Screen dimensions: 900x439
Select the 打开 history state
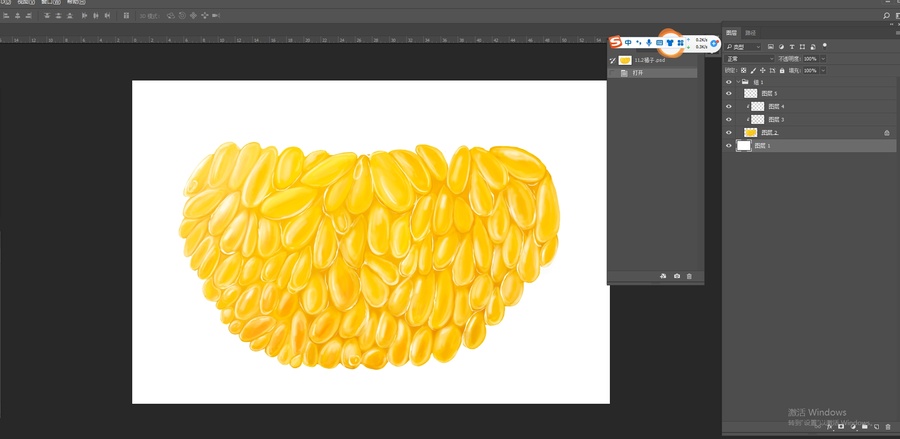point(653,73)
